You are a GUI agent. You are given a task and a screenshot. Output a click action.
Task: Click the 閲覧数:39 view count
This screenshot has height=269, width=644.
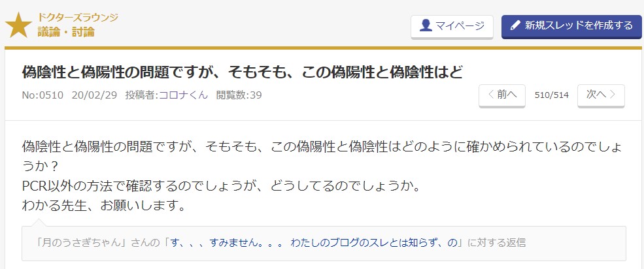coord(239,95)
